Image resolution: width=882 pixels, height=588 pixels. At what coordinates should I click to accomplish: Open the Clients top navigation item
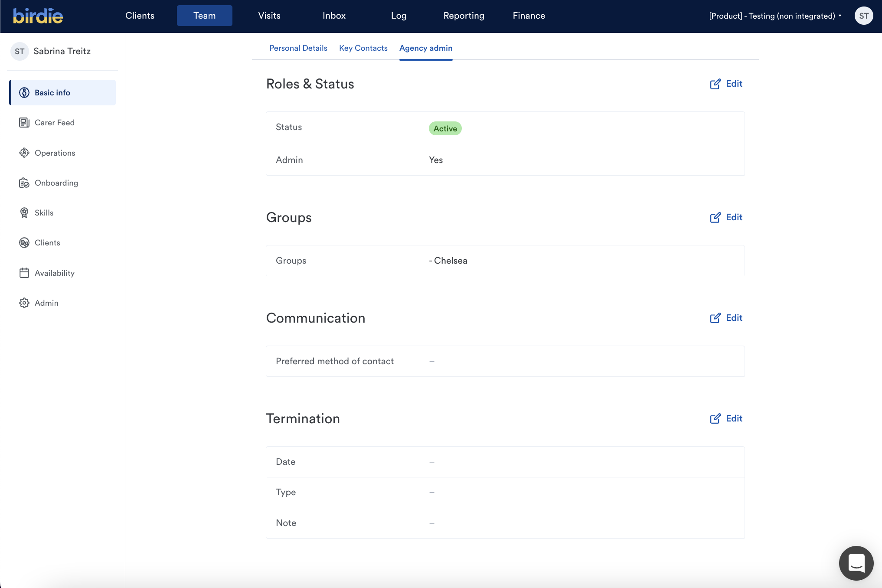140,16
